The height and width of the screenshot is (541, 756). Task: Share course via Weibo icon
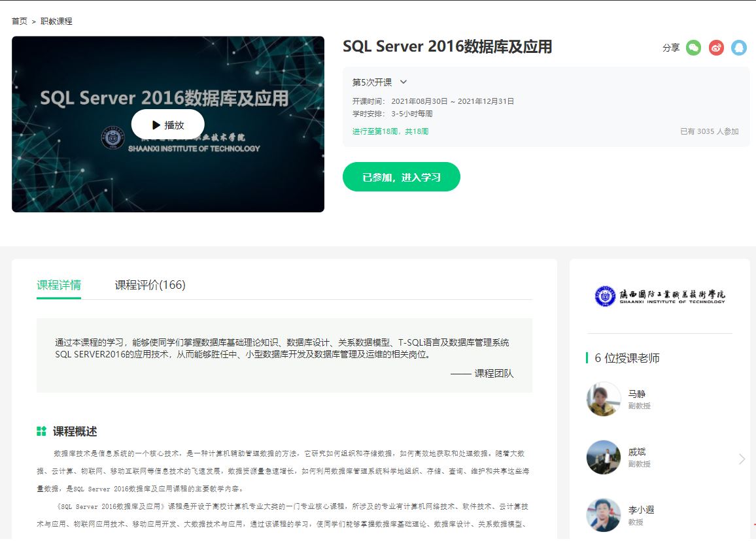[x=716, y=48]
